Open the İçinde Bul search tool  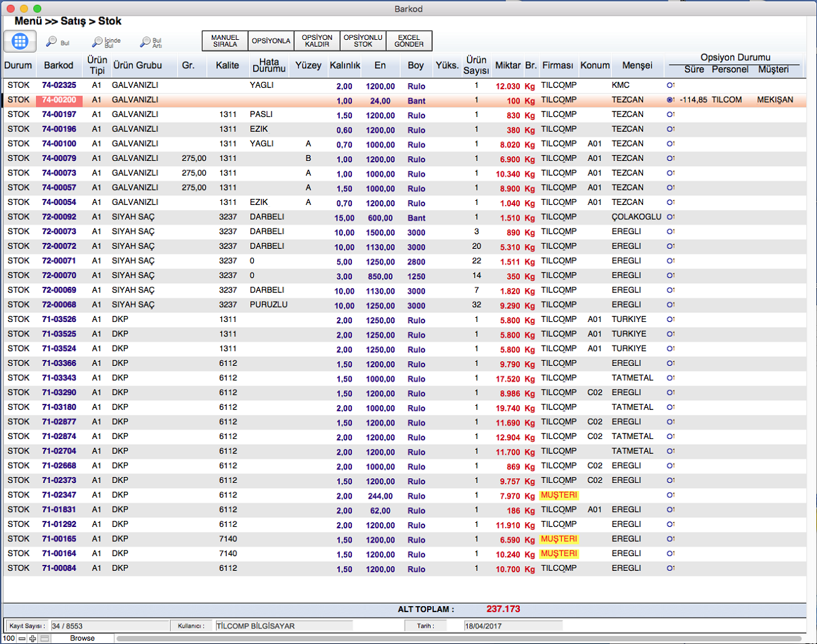point(99,42)
